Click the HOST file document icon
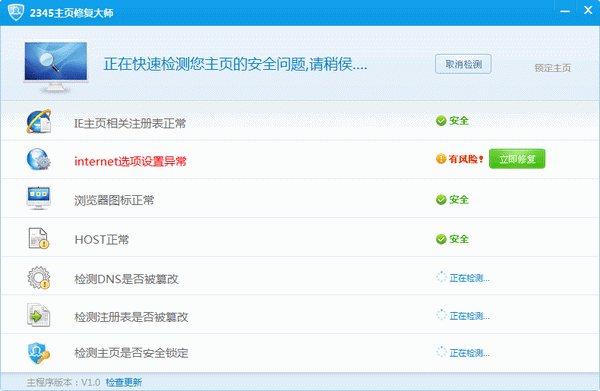600x391 pixels. (x=39, y=238)
